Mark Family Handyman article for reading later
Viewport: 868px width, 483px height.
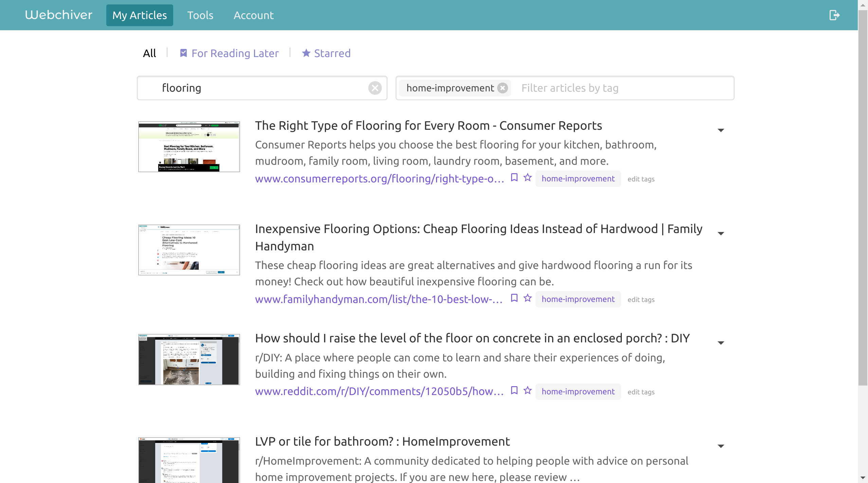pos(514,298)
